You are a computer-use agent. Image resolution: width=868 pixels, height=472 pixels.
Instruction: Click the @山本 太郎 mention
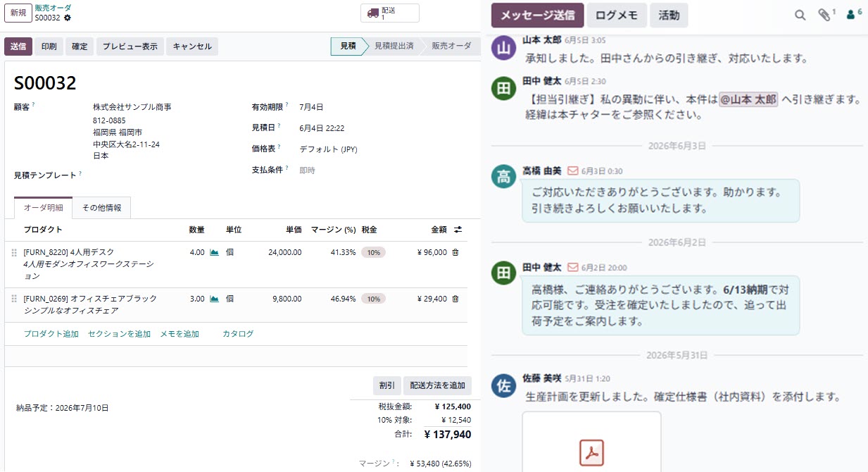point(748,100)
